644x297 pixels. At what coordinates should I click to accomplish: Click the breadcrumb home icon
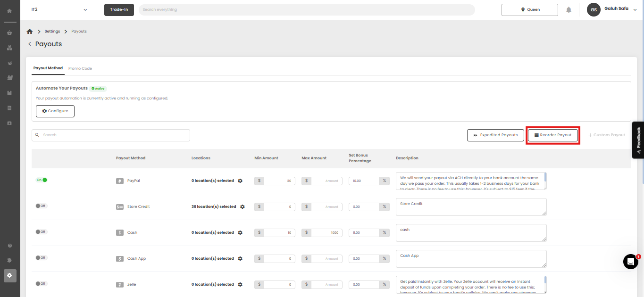(30, 31)
